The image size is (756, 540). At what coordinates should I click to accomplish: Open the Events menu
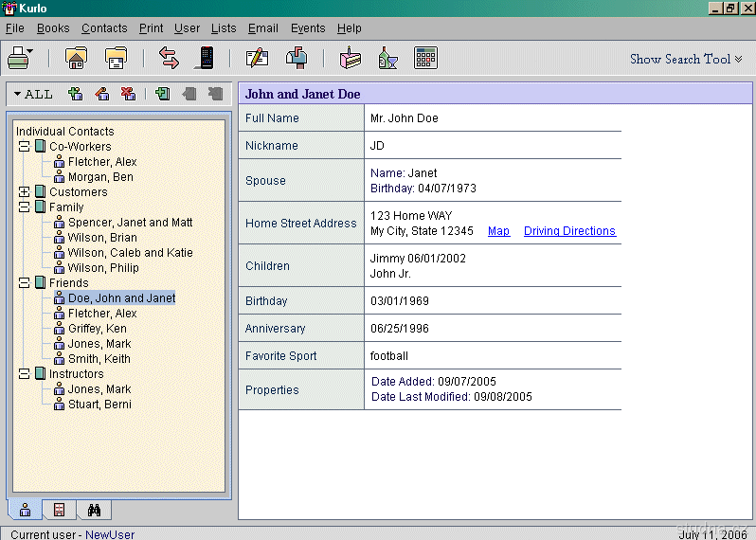[308, 28]
